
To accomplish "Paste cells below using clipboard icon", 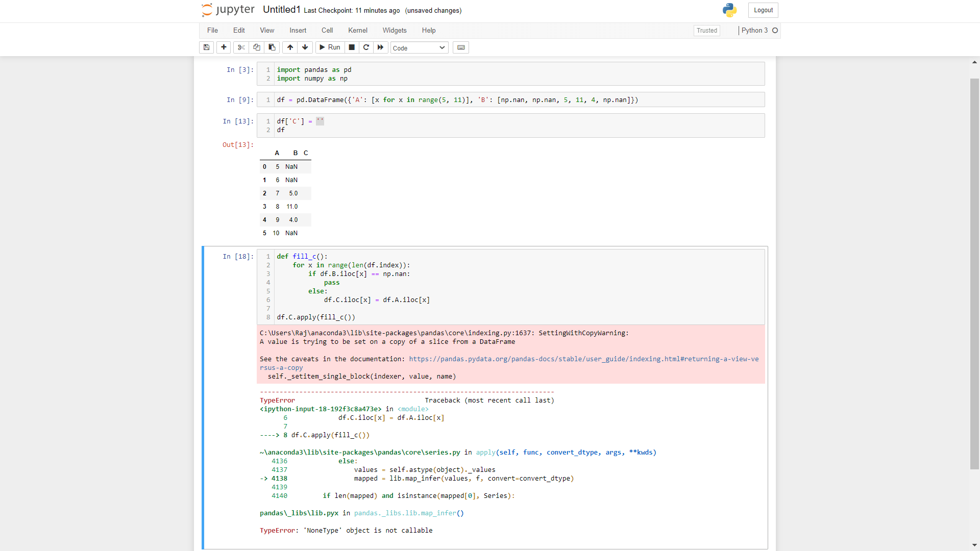I will tap(272, 47).
